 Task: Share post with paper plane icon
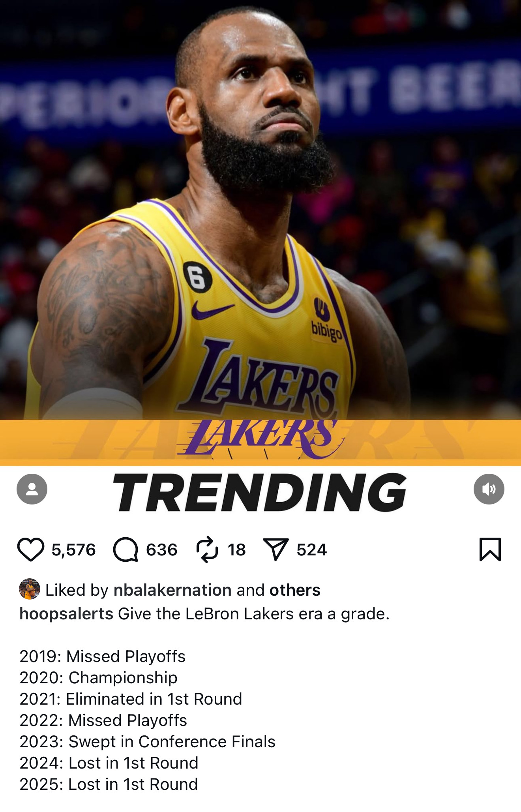point(276,549)
